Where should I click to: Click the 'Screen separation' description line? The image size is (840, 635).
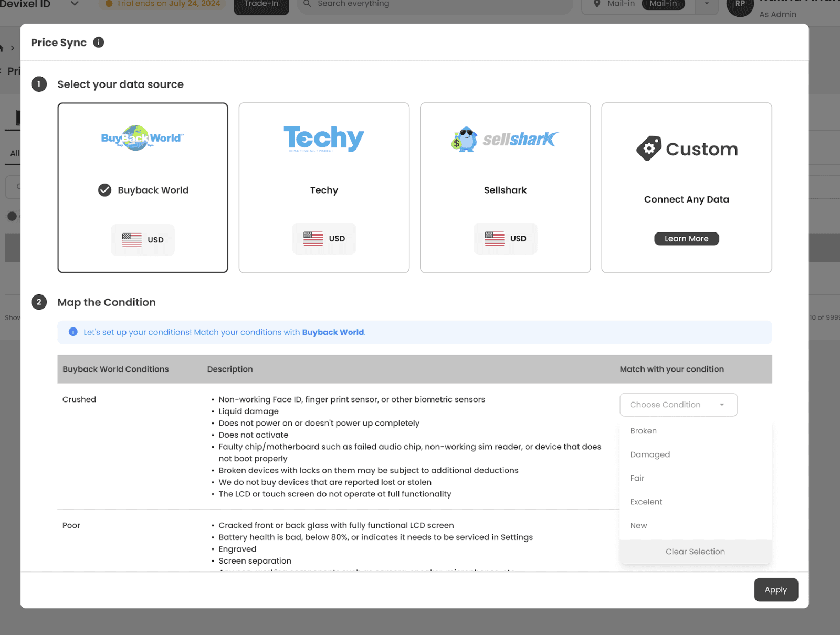pos(255,561)
